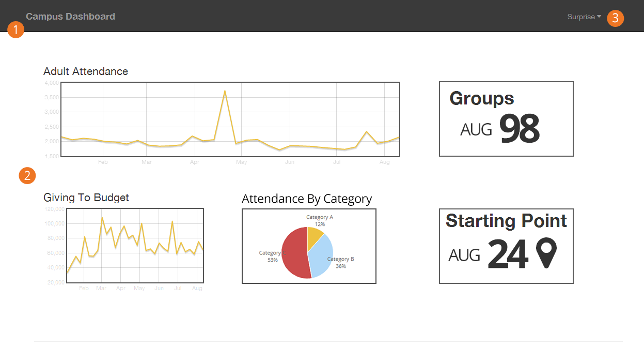The width and height of the screenshot is (644, 362).
Task: Open the Surprise dropdown menu
Action: coord(584,17)
